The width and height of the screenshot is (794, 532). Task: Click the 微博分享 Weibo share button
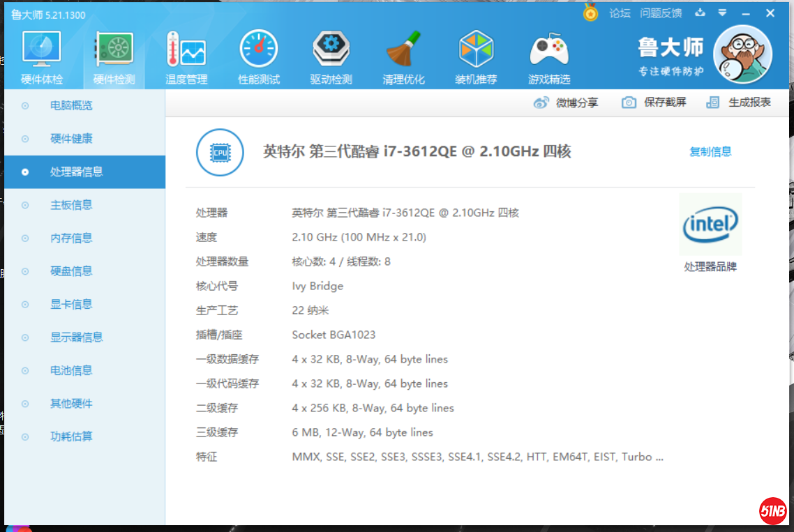566,102
